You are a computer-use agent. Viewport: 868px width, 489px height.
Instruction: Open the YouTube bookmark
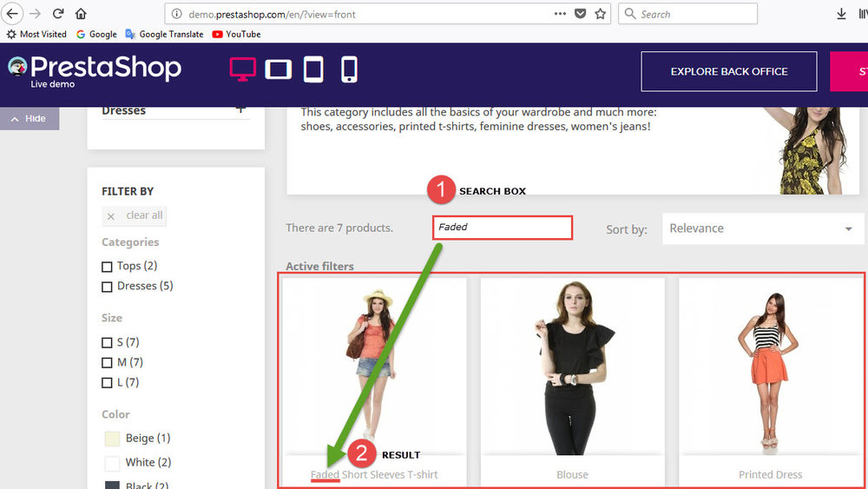coord(236,35)
